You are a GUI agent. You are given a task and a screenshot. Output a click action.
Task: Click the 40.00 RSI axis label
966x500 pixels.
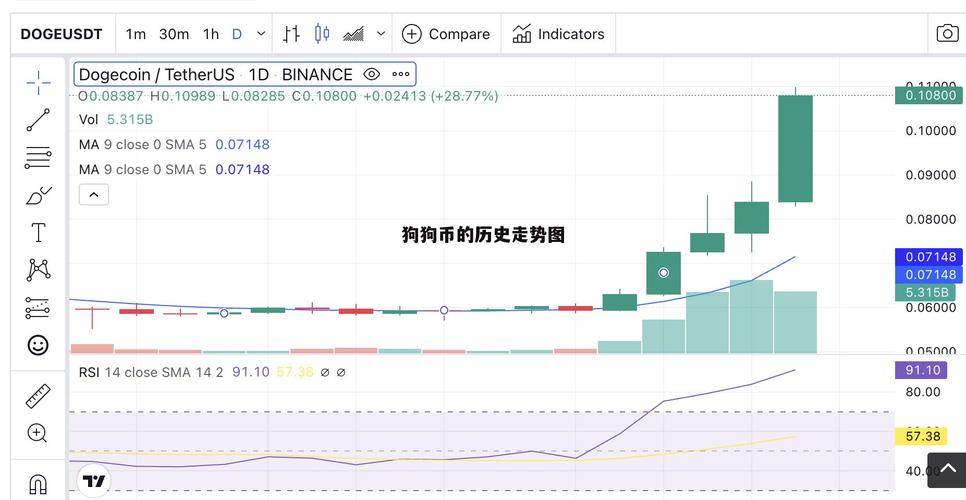[923, 471]
